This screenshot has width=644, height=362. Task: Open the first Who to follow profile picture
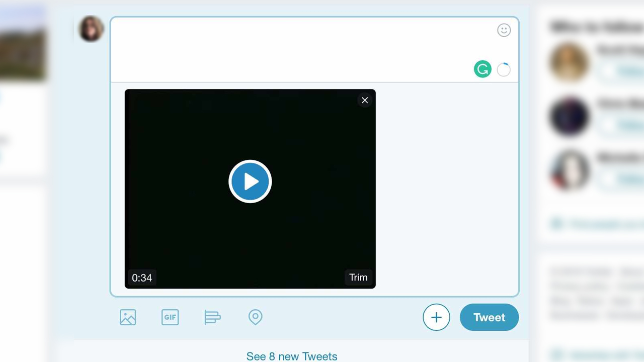point(569,62)
